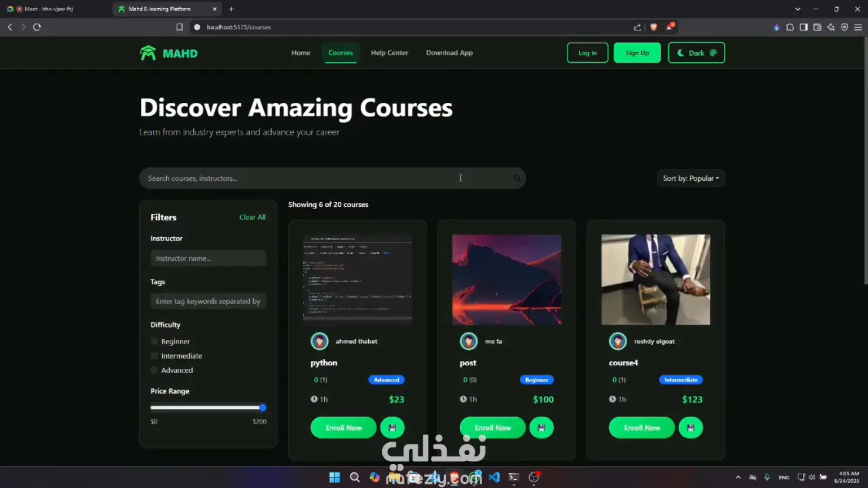Select the Courses nav item
The height and width of the screenshot is (488, 868).
(341, 53)
